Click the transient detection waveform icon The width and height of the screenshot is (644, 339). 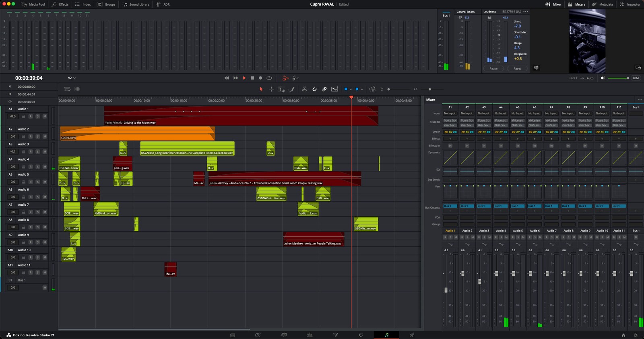pyautogui.click(x=372, y=89)
